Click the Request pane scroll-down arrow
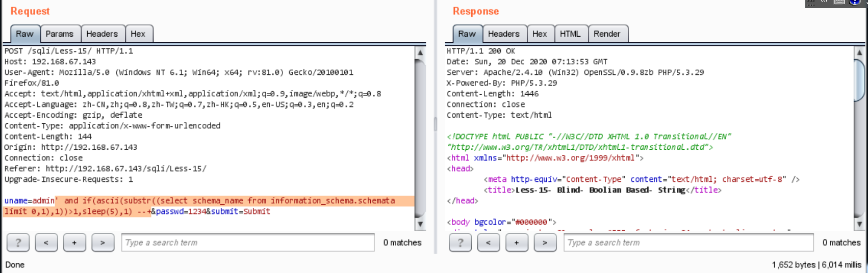 [420, 224]
